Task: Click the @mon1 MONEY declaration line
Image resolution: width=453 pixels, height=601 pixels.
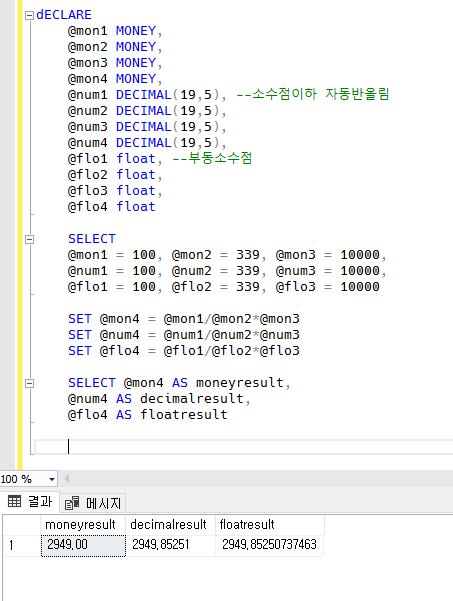Action: coord(115,31)
